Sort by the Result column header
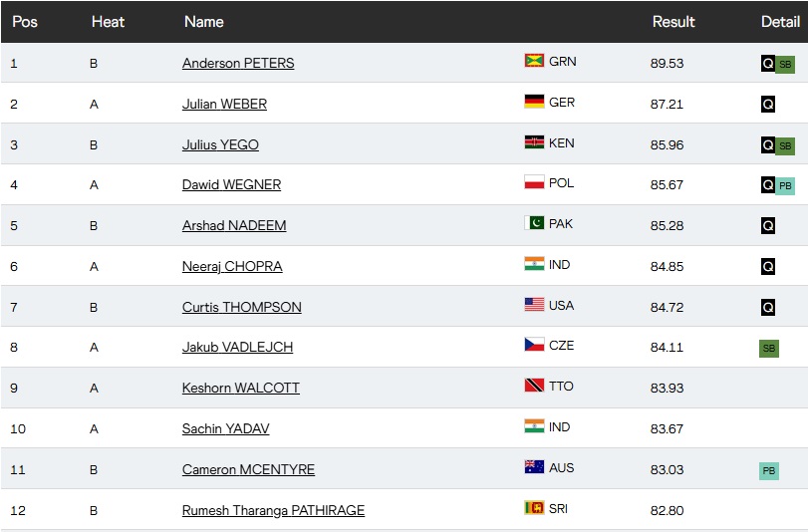 [673, 21]
